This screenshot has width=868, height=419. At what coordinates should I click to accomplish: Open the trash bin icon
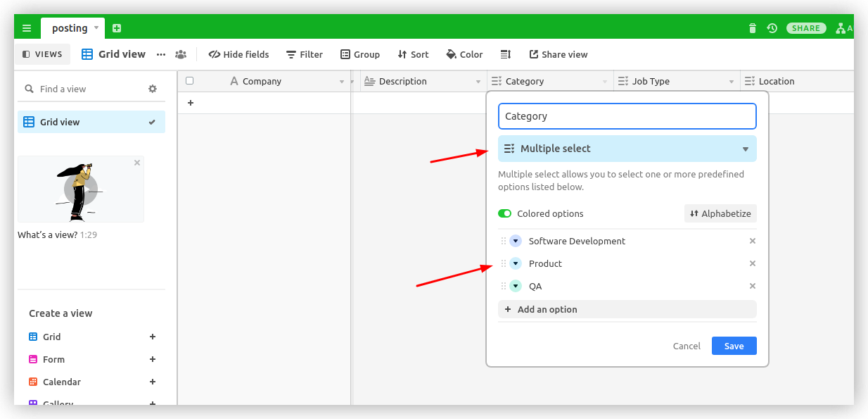click(753, 28)
